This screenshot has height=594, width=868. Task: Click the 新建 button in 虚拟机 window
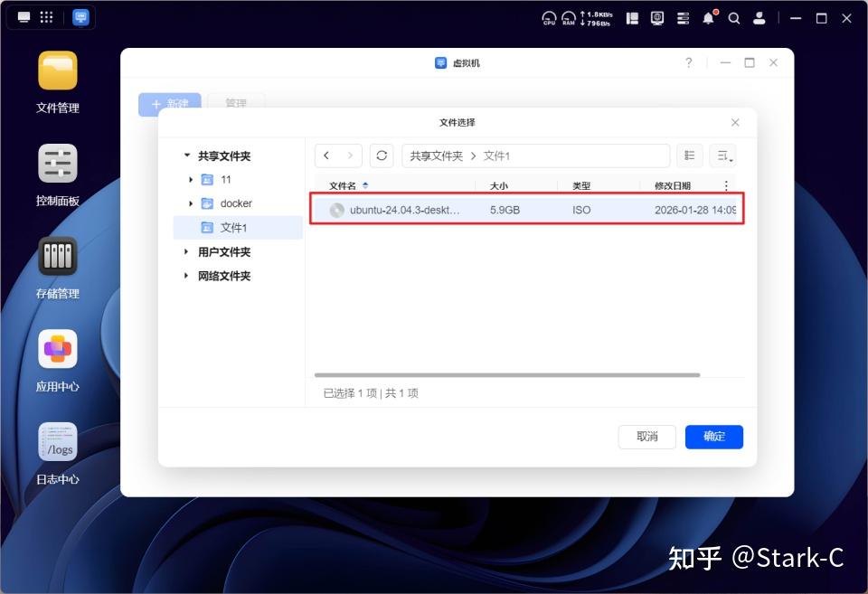click(169, 104)
